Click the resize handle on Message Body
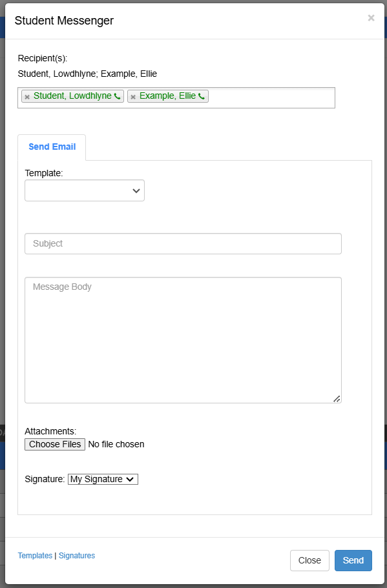This screenshot has height=588, width=387. [x=337, y=399]
